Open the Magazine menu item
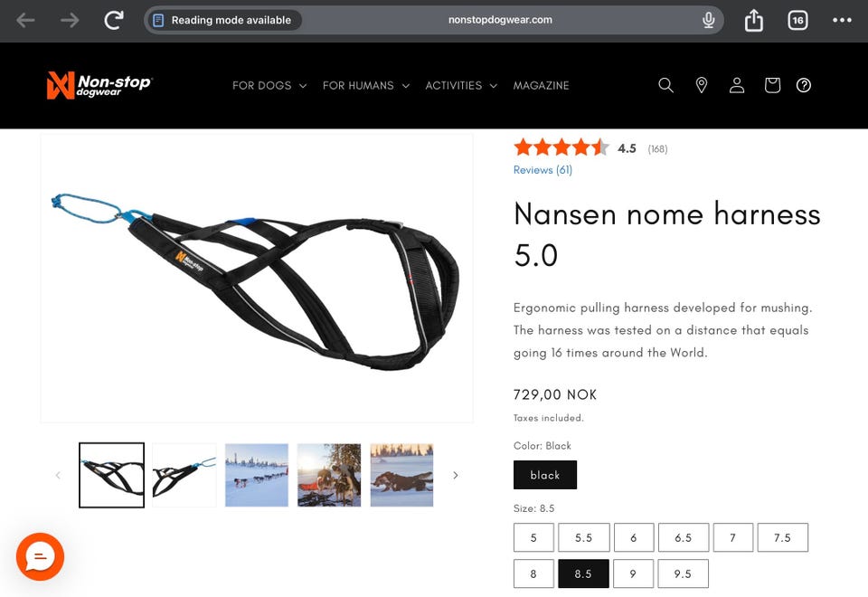868x597 pixels. click(x=541, y=86)
